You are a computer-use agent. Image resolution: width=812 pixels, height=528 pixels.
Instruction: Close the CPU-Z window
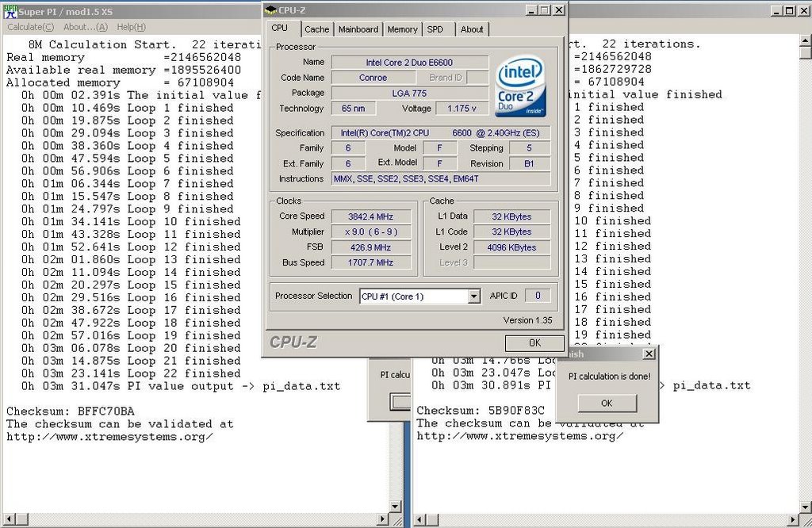tap(559, 10)
